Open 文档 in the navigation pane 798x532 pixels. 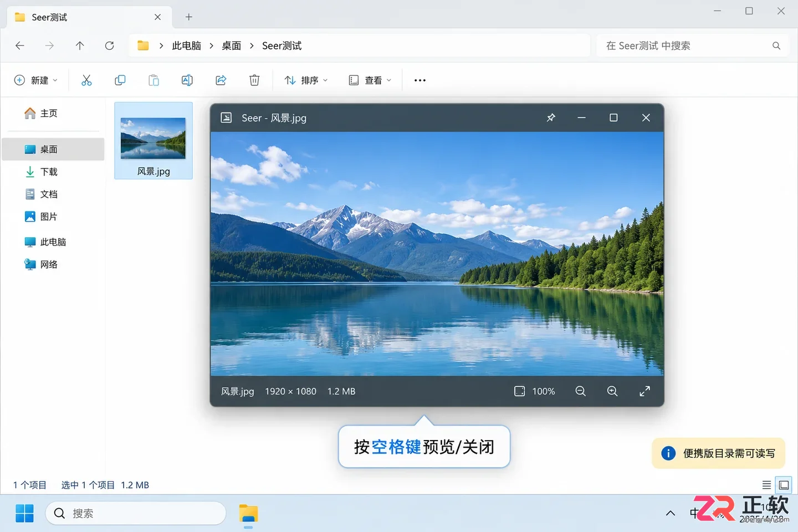click(x=53, y=194)
